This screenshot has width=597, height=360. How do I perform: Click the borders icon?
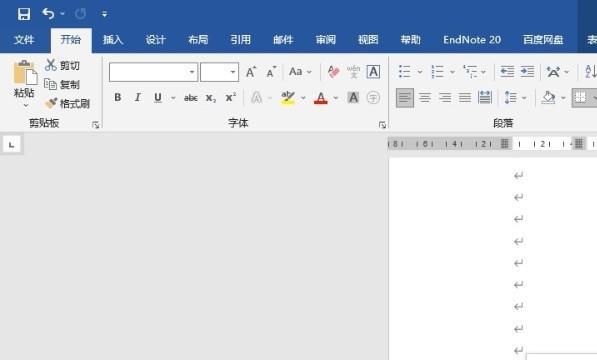point(580,98)
